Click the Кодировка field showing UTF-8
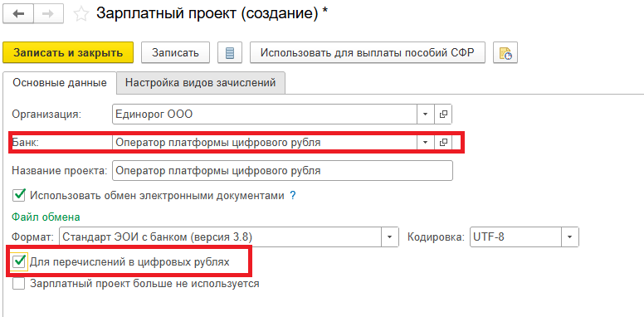Screen dimensions: 644x317 click(x=515, y=237)
